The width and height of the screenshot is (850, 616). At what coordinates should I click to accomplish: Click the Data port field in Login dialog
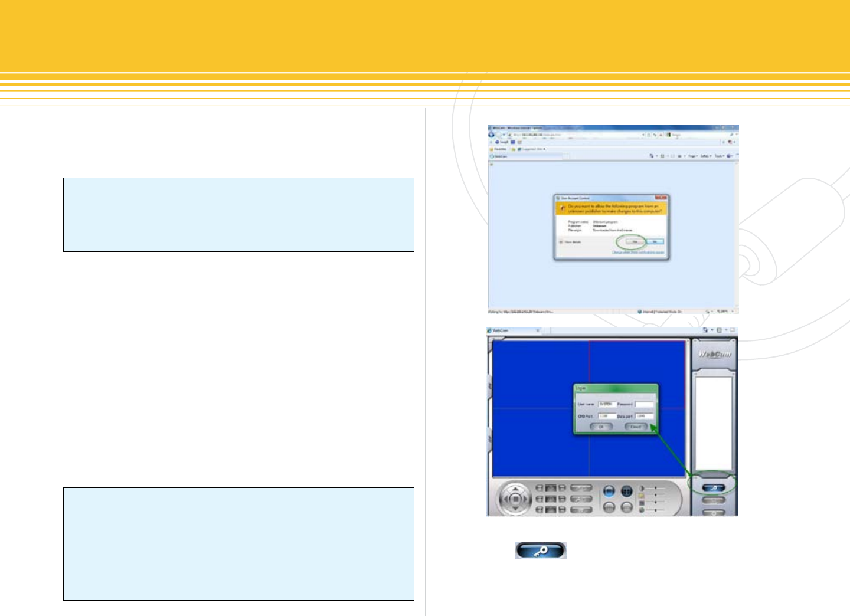tap(644, 416)
